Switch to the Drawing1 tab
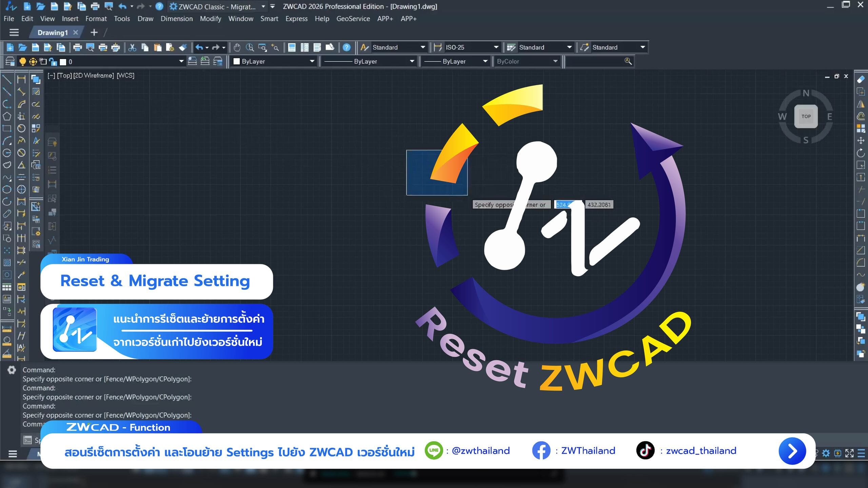 point(54,32)
